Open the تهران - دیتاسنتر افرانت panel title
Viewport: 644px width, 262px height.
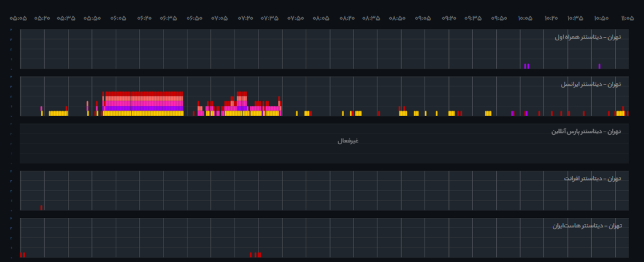pos(592,179)
